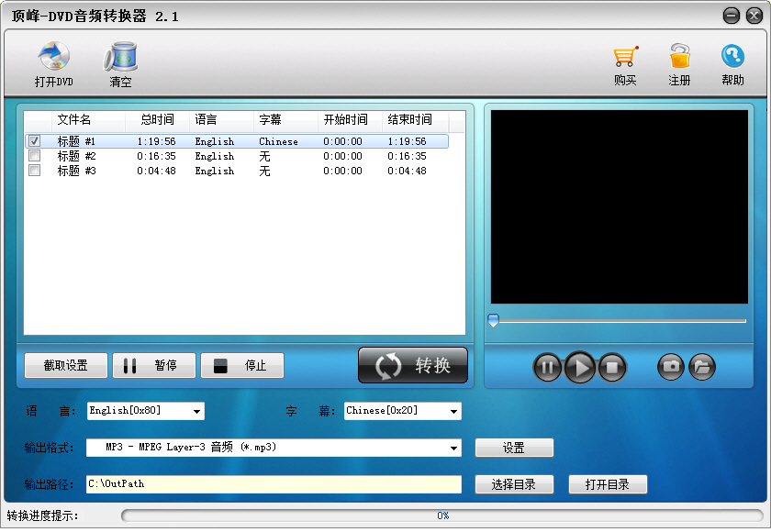The image size is (771, 532).
Task: Pause preview playback with the pause icon
Action: tap(547, 367)
